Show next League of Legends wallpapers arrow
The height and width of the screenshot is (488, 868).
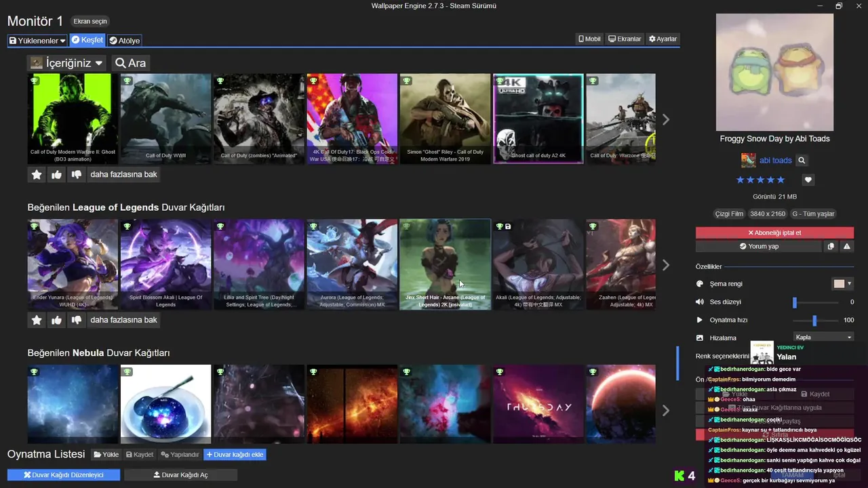(666, 265)
